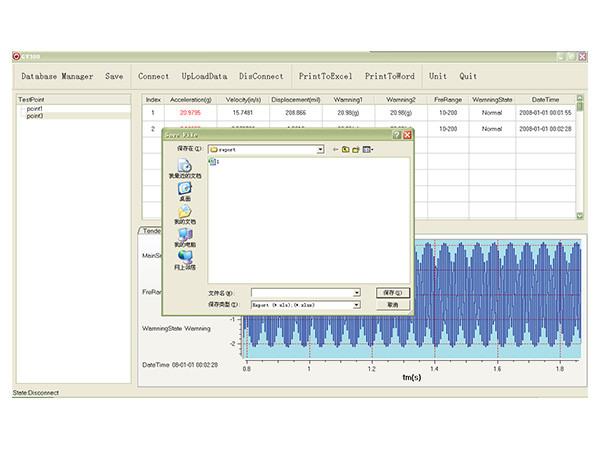Open Network Places shortcut in Save dialog
600x450 pixels.
[x=185, y=260]
